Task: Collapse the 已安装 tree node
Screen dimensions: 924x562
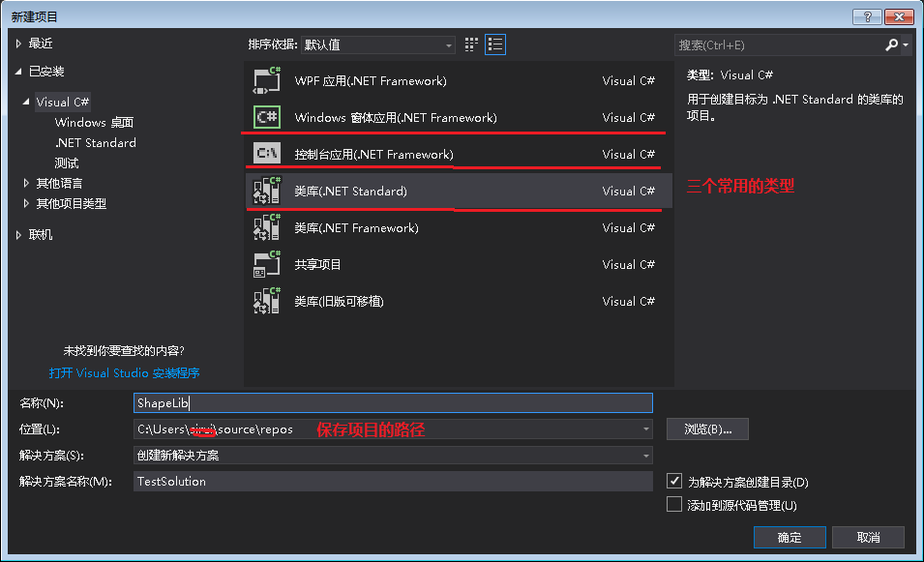Action: [18, 72]
